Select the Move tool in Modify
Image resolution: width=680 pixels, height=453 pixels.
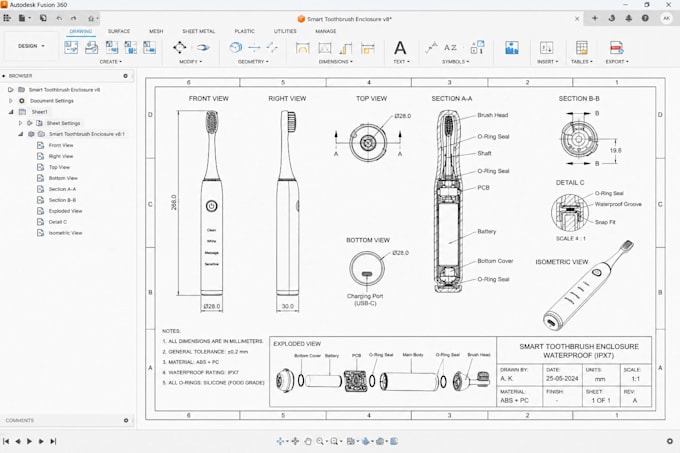[x=180, y=47]
